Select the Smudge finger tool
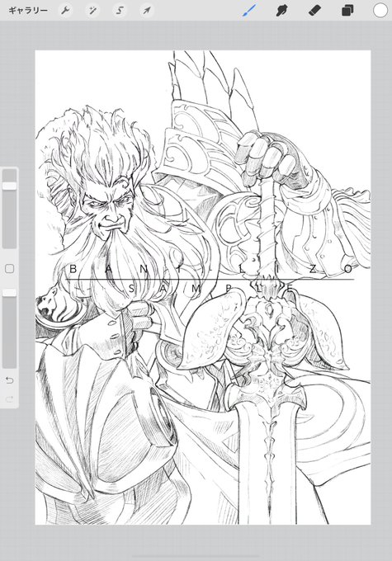The width and height of the screenshot is (392, 561). click(282, 11)
